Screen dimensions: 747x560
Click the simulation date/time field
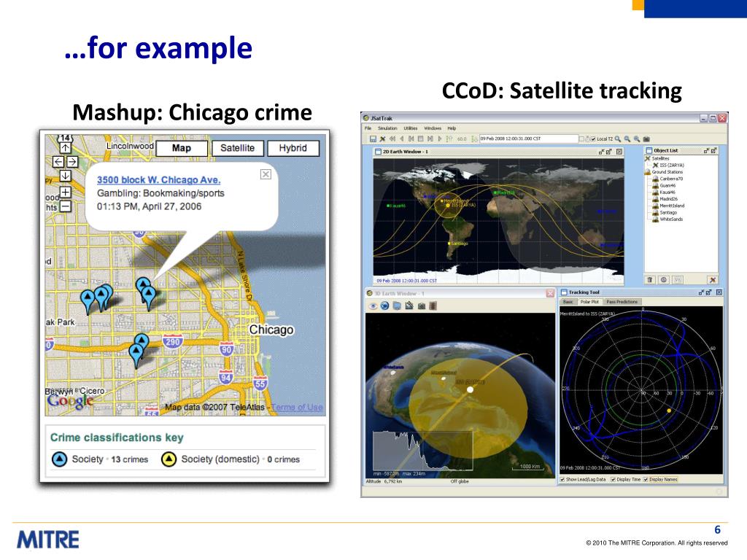(529, 139)
